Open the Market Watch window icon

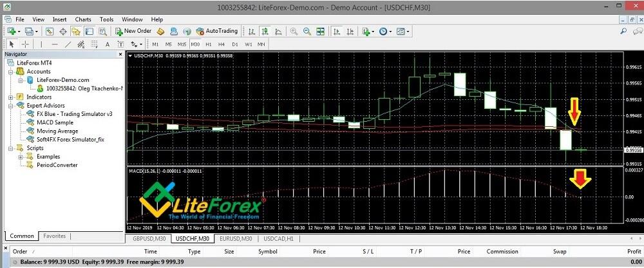(x=50, y=31)
